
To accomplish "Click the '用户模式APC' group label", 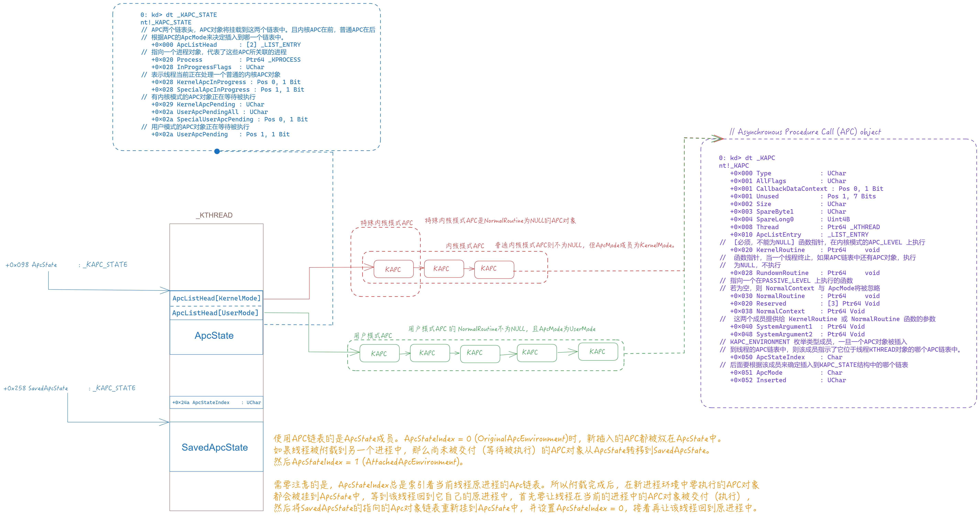I will [x=373, y=335].
